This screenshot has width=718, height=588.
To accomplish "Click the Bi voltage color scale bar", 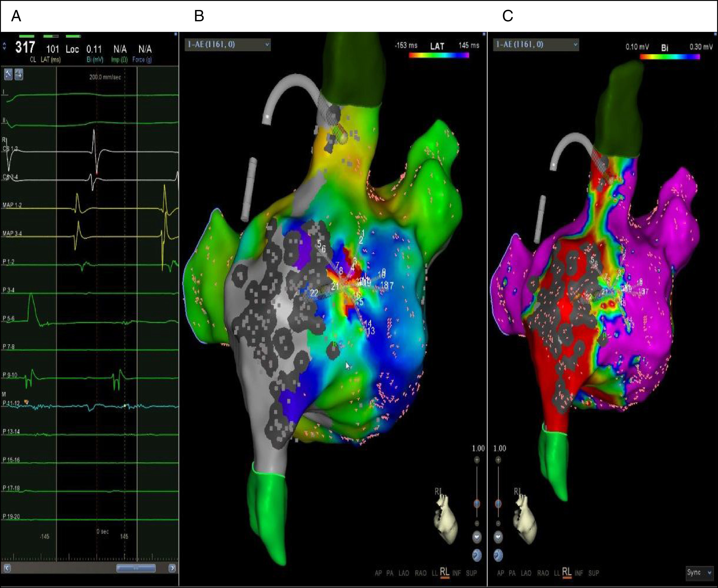I will click(669, 57).
